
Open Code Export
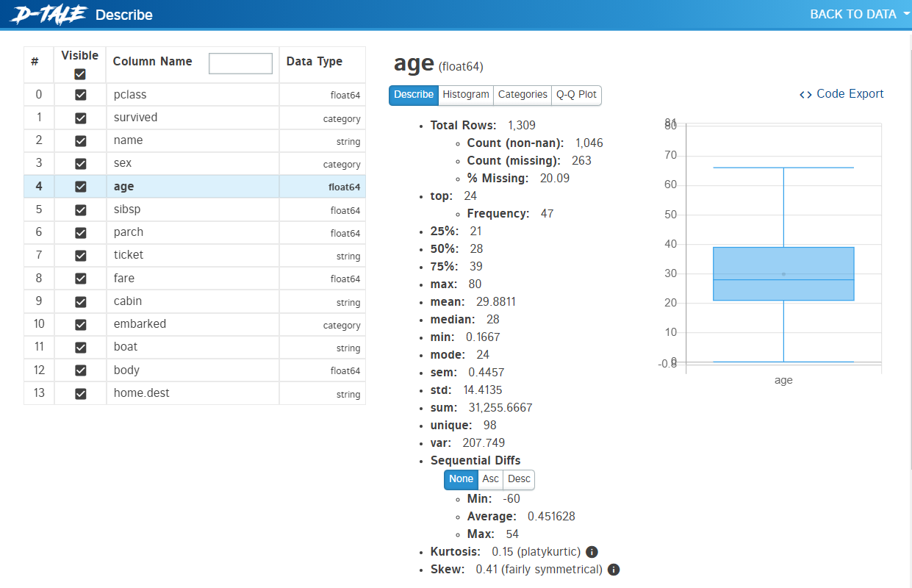point(841,94)
